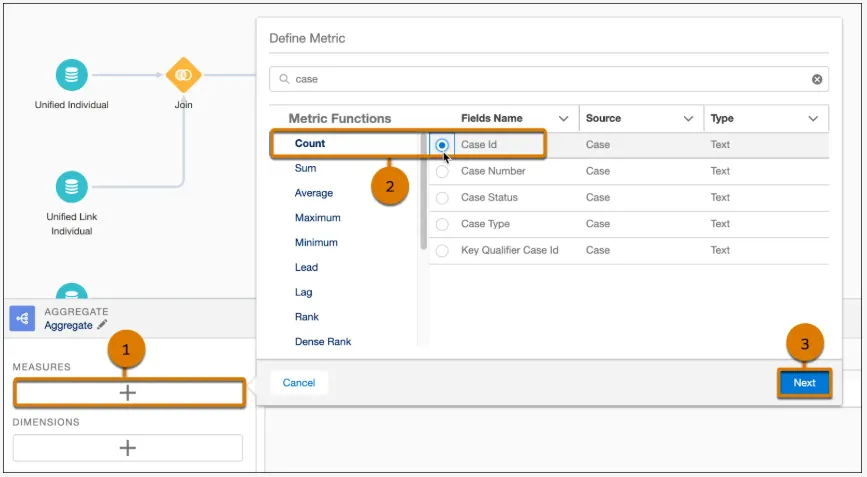The image size is (867, 477).
Task: Add a measure with the plus icon
Action: [x=128, y=393]
